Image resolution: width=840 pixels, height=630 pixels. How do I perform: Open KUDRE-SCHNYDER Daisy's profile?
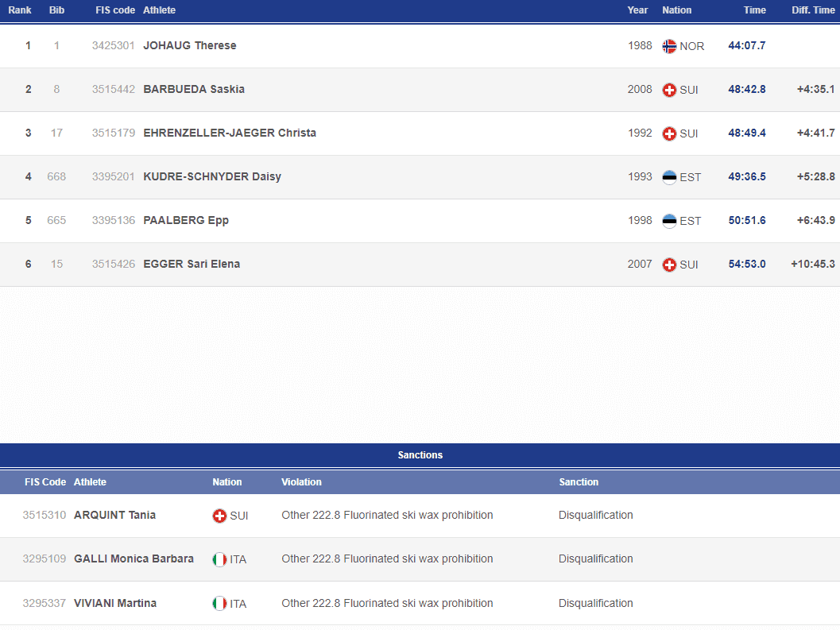tap(212, 177)
